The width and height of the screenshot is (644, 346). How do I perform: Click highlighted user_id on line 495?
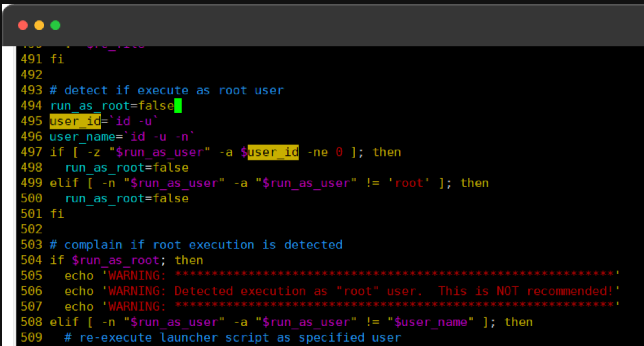pos(75,121)
